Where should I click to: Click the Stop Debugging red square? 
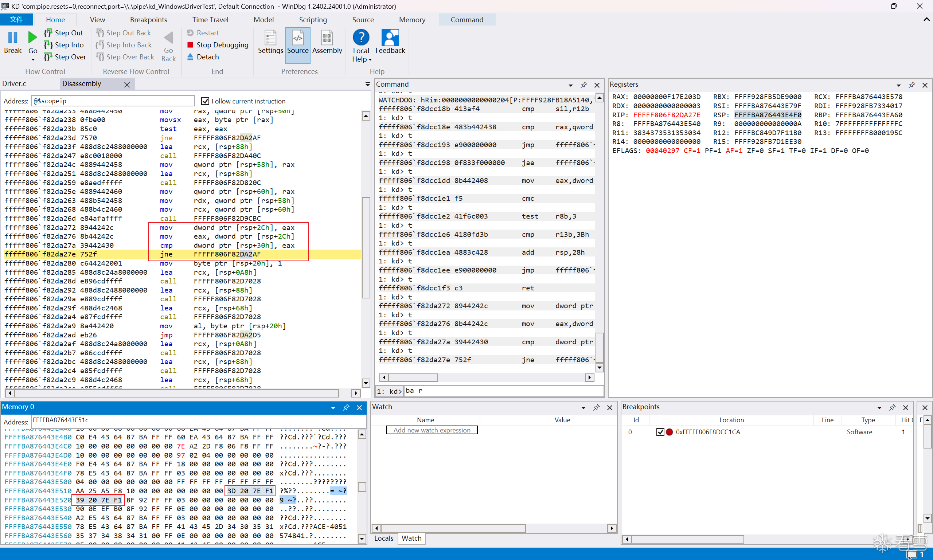[190, 45]
